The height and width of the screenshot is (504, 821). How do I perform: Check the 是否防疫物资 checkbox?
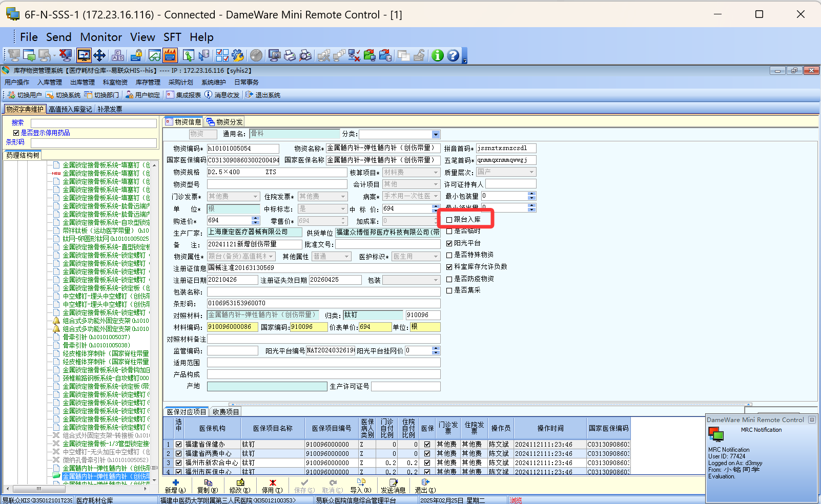[449, 279]
